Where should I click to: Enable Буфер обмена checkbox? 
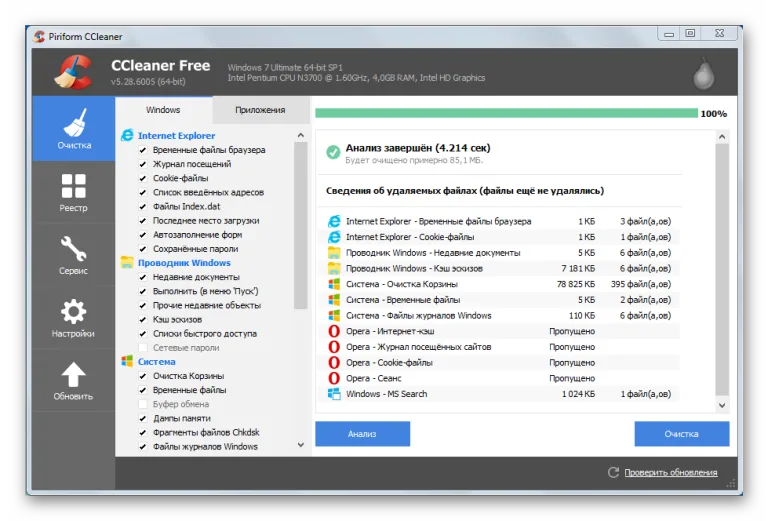pyautogui.click(x=143, y=404)
